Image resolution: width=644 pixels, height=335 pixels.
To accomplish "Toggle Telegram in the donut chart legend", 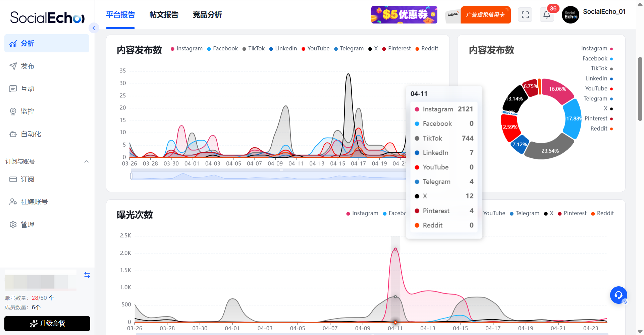I will click(598, 99).
